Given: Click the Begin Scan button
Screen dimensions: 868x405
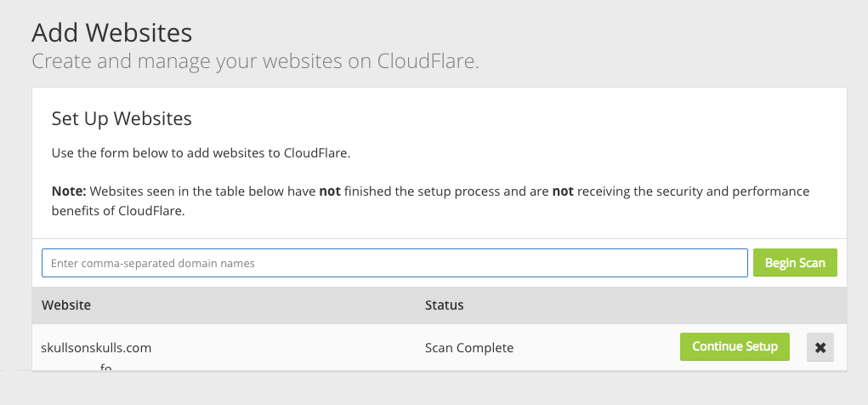Looking at the screenshot, I should pyautogui.click(x=795, y=263).
